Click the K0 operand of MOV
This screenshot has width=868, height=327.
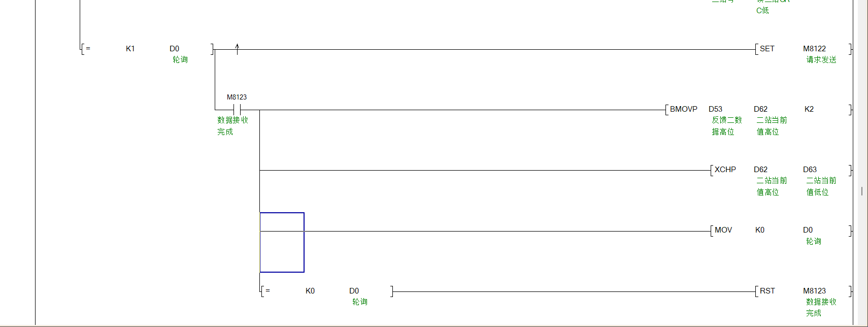click(x=760, y=230)
